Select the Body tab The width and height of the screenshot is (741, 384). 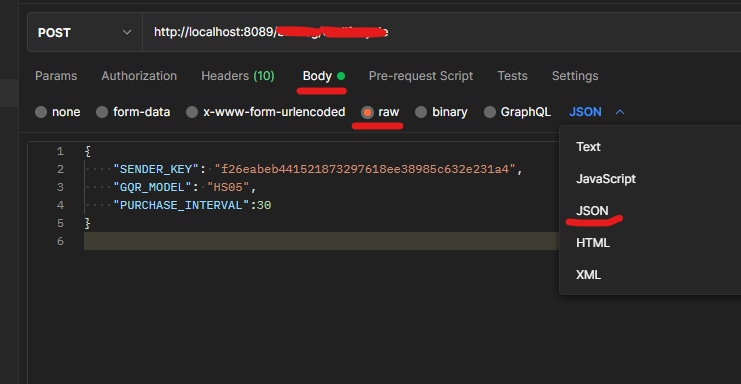point(324,76)
